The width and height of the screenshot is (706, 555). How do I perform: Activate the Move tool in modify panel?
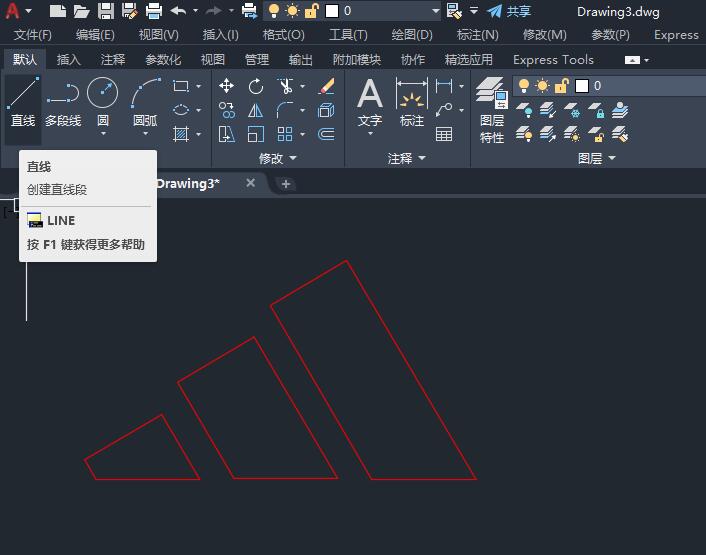pyautogui.click(x=226, y=86)
